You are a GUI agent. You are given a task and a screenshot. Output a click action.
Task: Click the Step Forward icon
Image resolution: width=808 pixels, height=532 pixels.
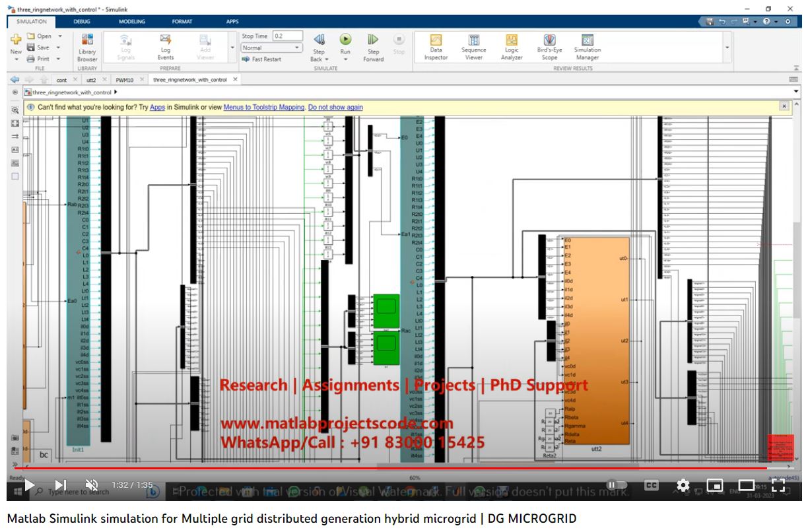373,41
